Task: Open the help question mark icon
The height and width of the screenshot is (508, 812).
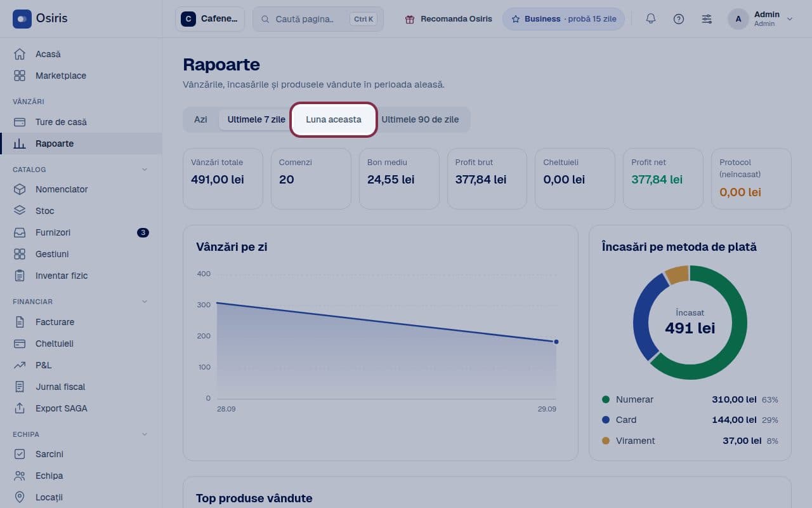Action: 679,19
